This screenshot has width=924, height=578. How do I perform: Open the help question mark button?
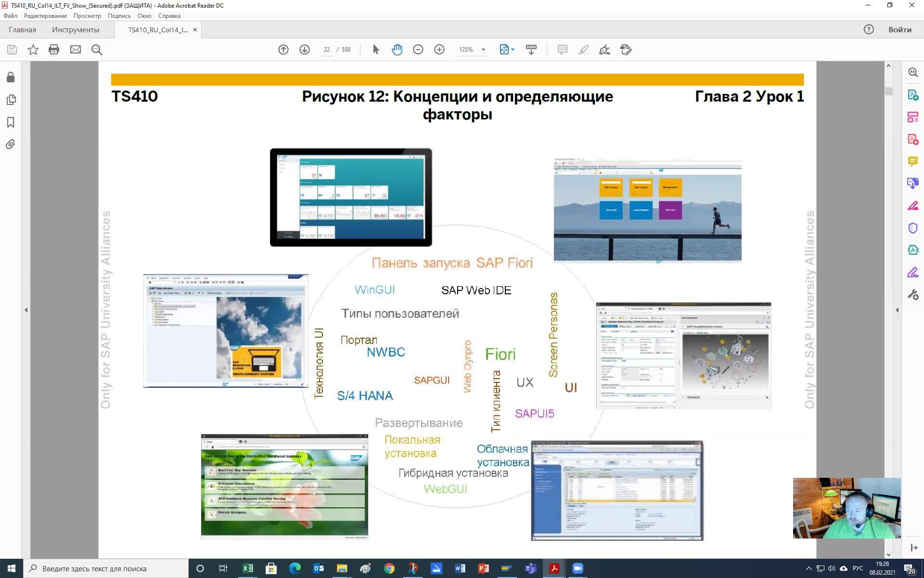click(869, 30)
